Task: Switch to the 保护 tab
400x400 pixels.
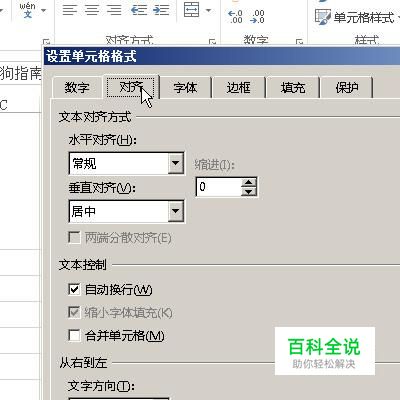Action: click(x=347, y=88)
